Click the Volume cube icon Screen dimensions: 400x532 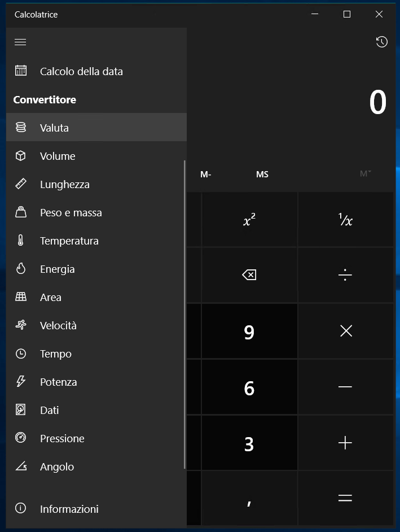coord(21,156)
